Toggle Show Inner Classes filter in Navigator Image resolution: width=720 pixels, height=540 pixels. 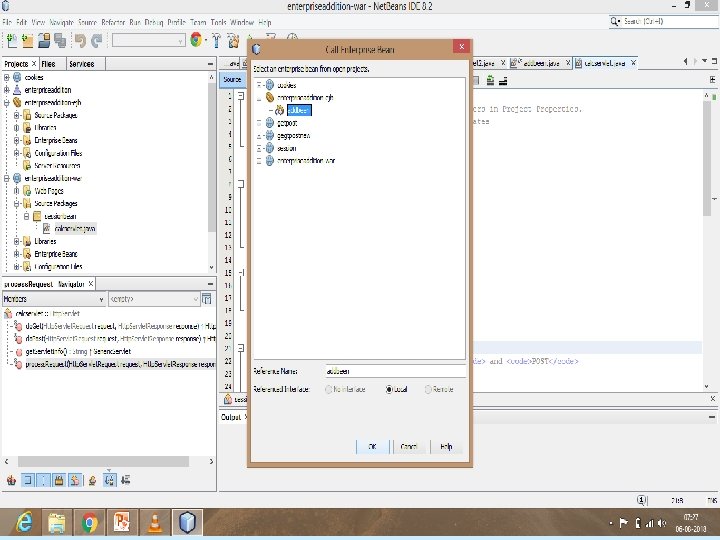(75, 480)
